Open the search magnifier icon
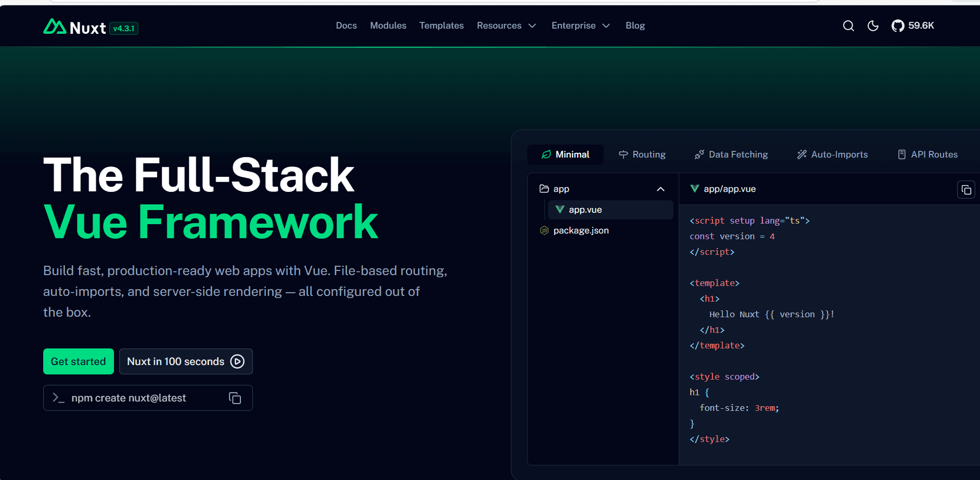Image resolution: width=980 pixels, height=480 pixels. coord(848,25)
